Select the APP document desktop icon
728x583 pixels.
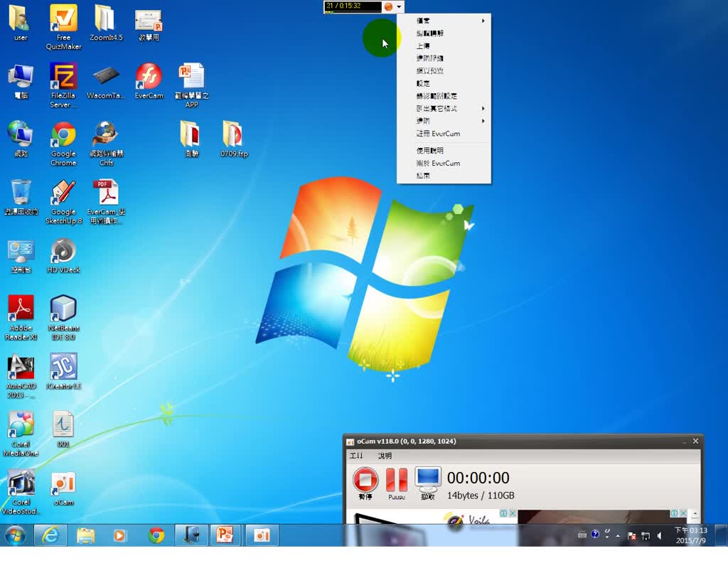(192, 85)
